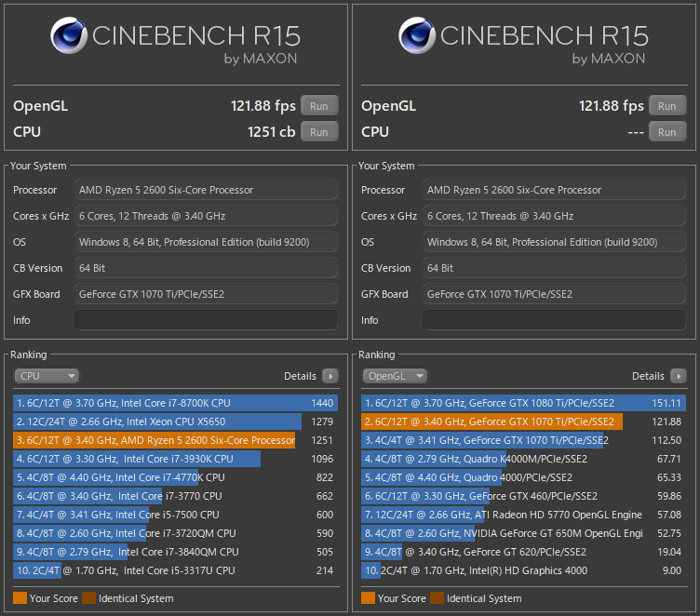Screen dimensions: 700x616
Task: Select the GeForce GT 620 ranking row
Action: (524, 552)
